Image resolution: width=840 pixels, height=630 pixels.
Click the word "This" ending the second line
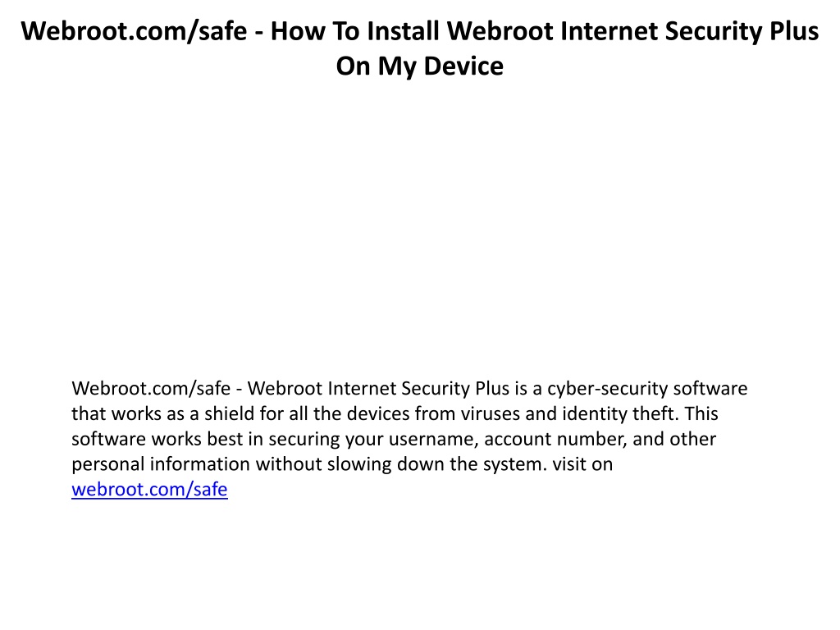pyautogui.click(x=701, y=413)
